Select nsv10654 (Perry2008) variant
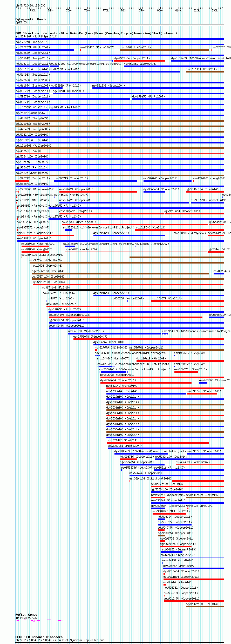The width and height of the screenshot is (231, 644). [x=47, y=266]
